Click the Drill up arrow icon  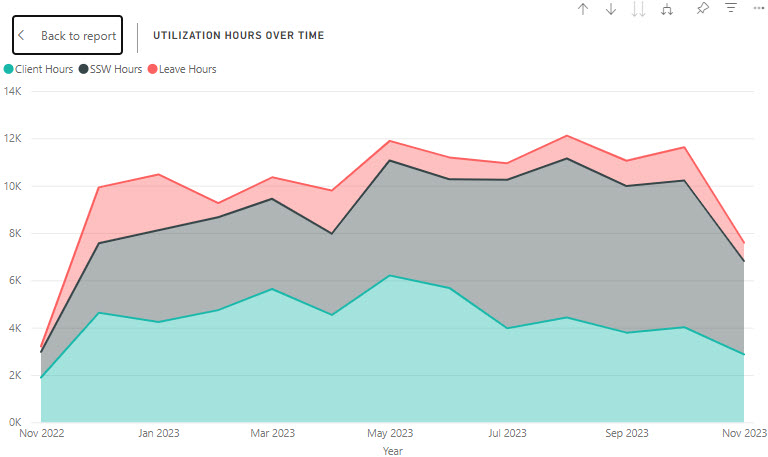[x=583, y=9]
